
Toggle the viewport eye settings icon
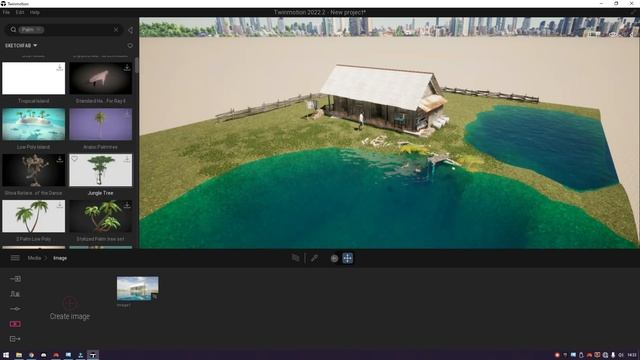tap(613, 34)
